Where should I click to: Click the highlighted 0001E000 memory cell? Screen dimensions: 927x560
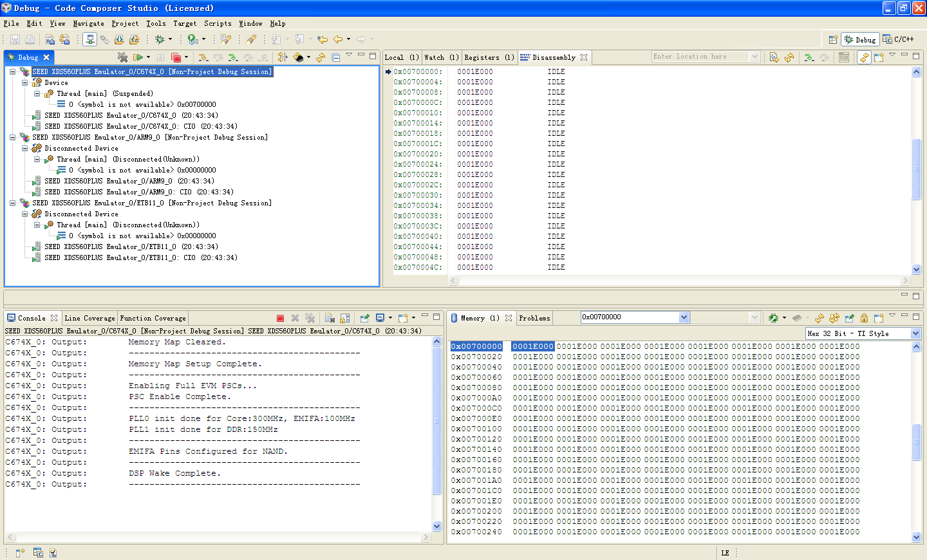pos(533,346)
